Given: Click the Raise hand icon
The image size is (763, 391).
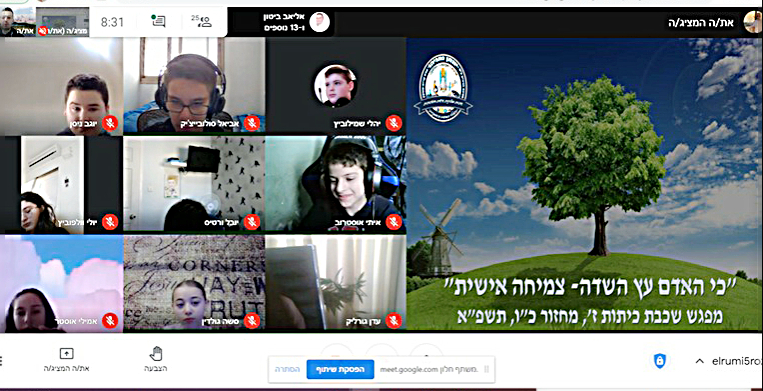Looking at the screenshot, I should pyautogui.click(x=156, y=354).
